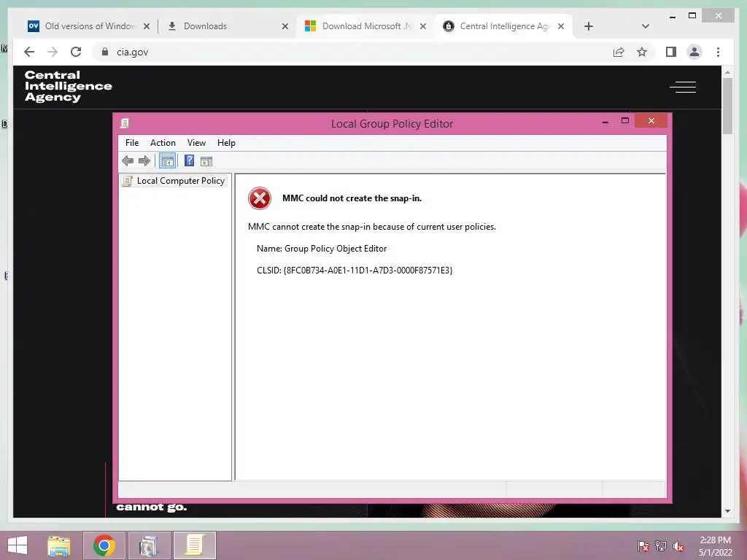The height and width of the screenshot is (560, 747).
Task: Open the network tray icon
Action: click(661, 546)
